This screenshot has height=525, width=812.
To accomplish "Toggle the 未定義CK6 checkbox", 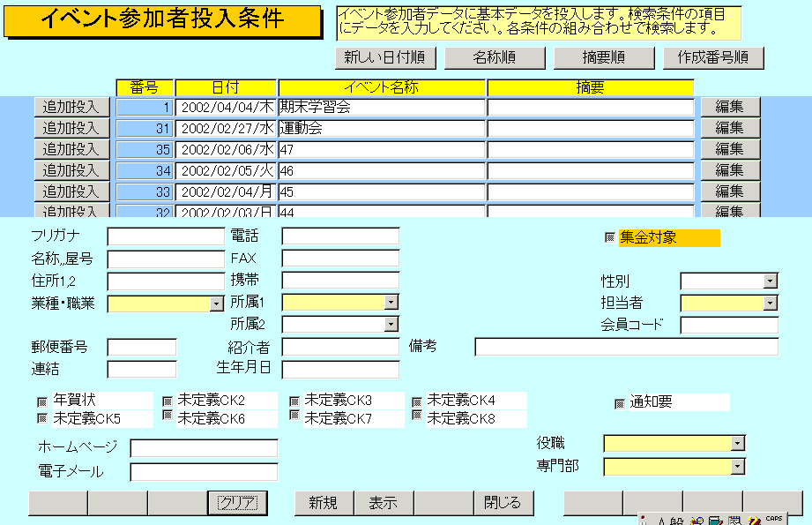I will [x=168, y=415].
